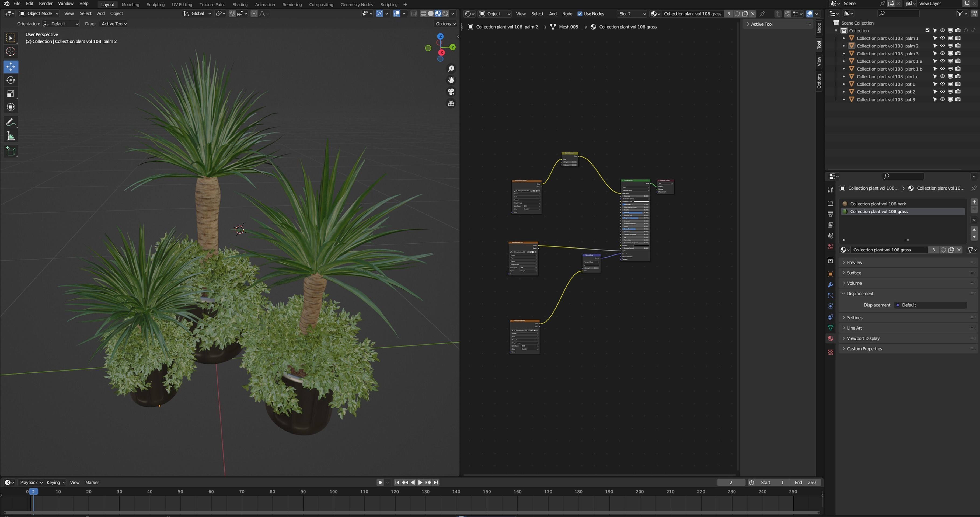Toggle auto keying record button
Image resolution: width=980 pixels, height=517 pixels.
point(380,482)
